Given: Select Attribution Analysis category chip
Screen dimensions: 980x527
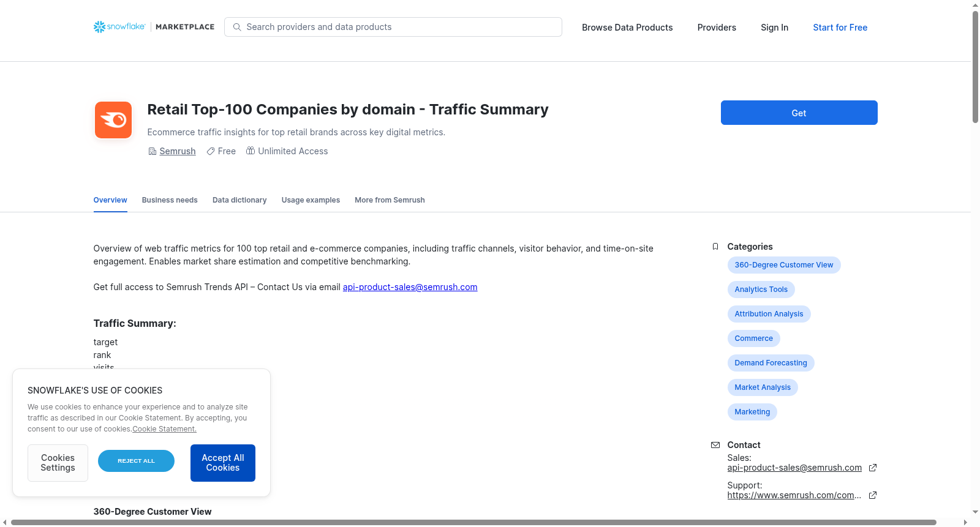Looking at the screenshot, I should 769,314.
